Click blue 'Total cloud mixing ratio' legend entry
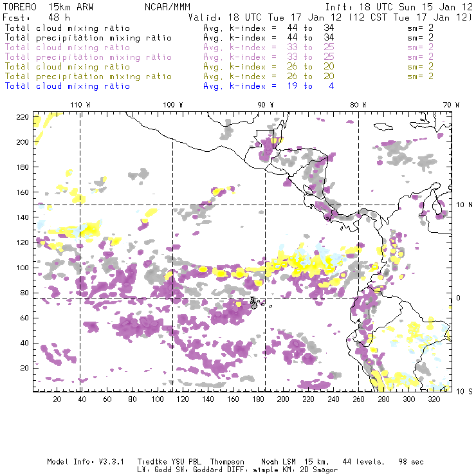 coord(68,86)
